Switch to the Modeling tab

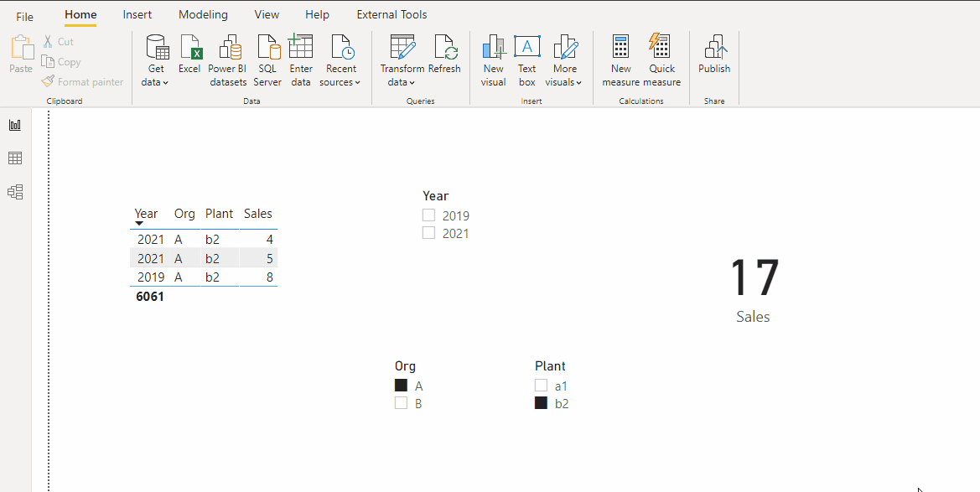203,14
